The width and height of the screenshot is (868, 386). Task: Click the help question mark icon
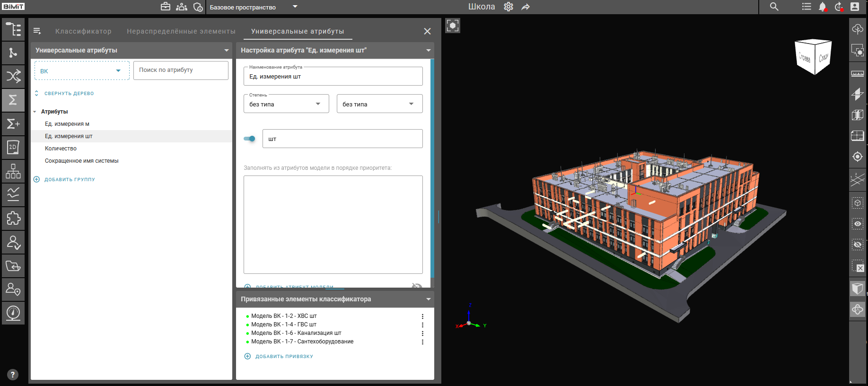(x=13, y=375)
